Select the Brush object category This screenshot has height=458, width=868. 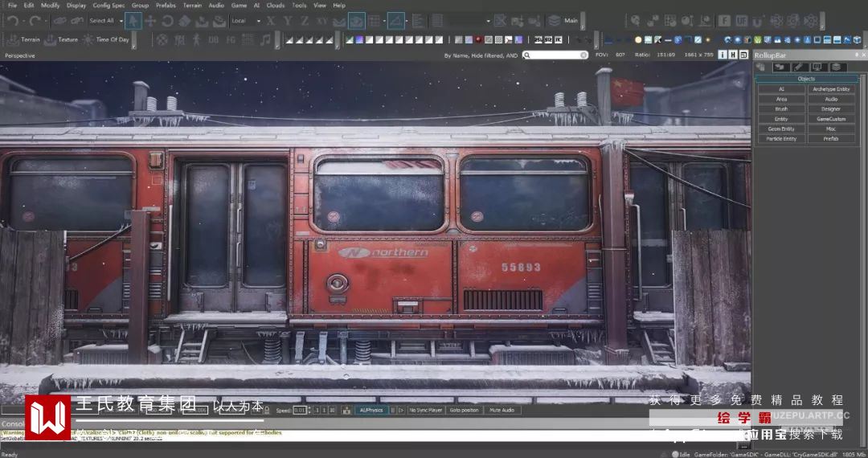click(x=781, y=109)
